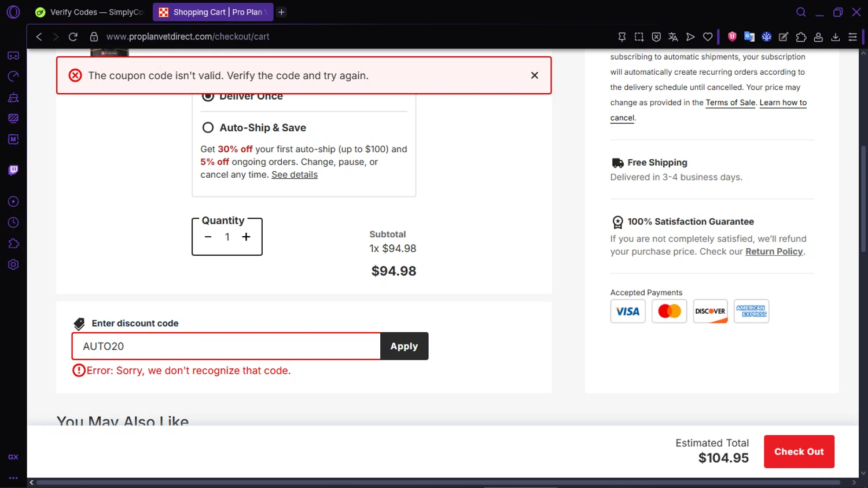Viewport: 868px width, 488px height.
Task: Click the Mastercard payment logo
Action: 669,311
